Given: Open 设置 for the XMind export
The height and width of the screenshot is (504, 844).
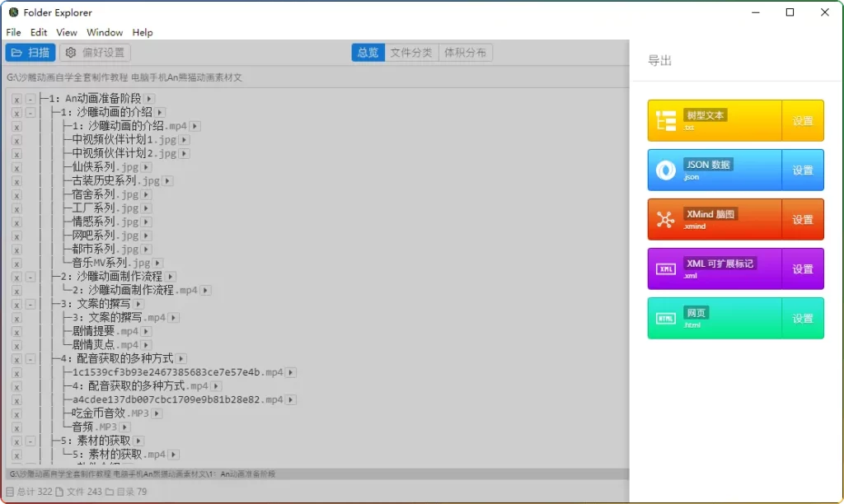Looking at the screenshot, I should click(802, 220).
